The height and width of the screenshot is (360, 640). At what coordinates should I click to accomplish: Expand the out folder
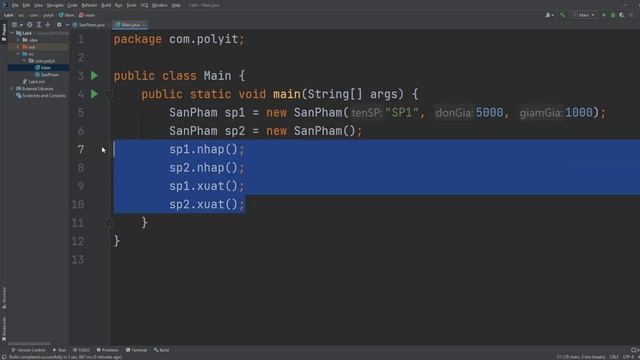18,47
